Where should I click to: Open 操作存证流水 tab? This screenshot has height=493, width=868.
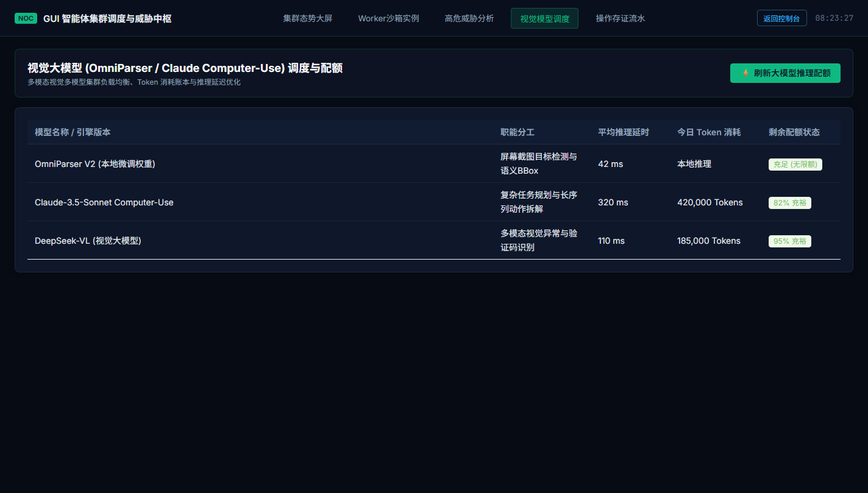pyautogui.click(x=621, y=18)
